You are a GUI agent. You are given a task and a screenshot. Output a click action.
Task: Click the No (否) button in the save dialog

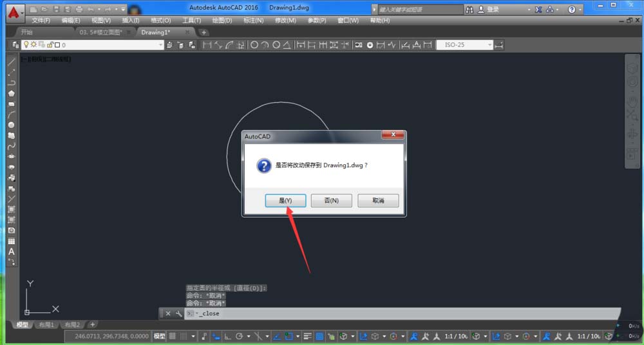pos(332,200)
